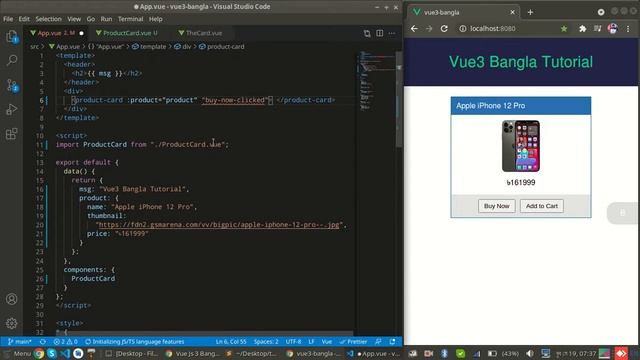Open the Chrome three-dot menu
Viewport: 640px width, 360px height.
(628, 29)
